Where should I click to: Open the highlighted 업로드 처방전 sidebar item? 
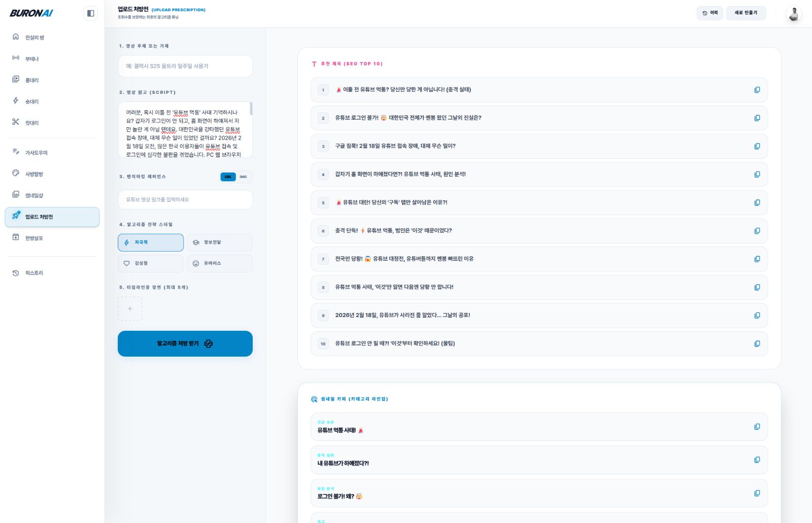point(52,217)
